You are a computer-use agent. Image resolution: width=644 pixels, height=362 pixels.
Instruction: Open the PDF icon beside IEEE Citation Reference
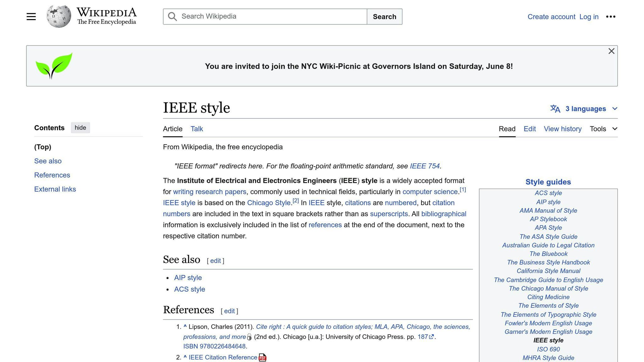click(x=263, y=357)
